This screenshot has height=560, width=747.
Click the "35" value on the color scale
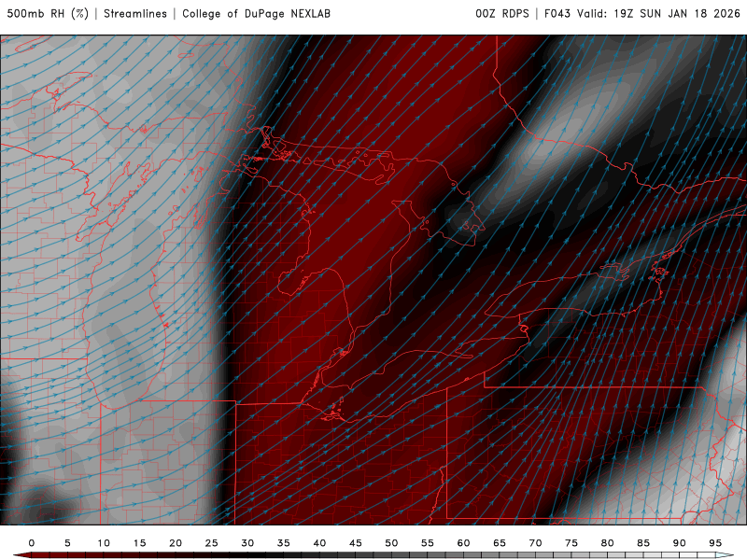[x=284, y=543]
